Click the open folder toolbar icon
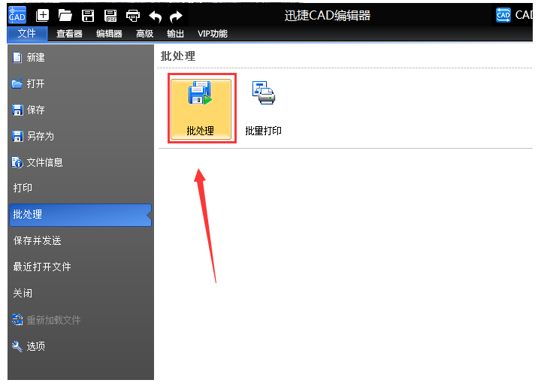The image size is (541, 392). [65, 16]
